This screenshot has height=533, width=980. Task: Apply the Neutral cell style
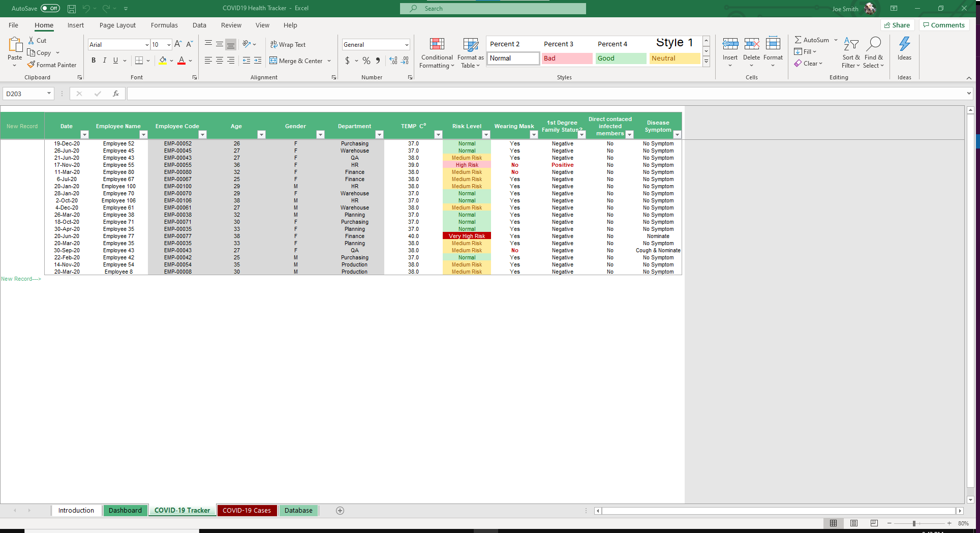click(675, 58)
